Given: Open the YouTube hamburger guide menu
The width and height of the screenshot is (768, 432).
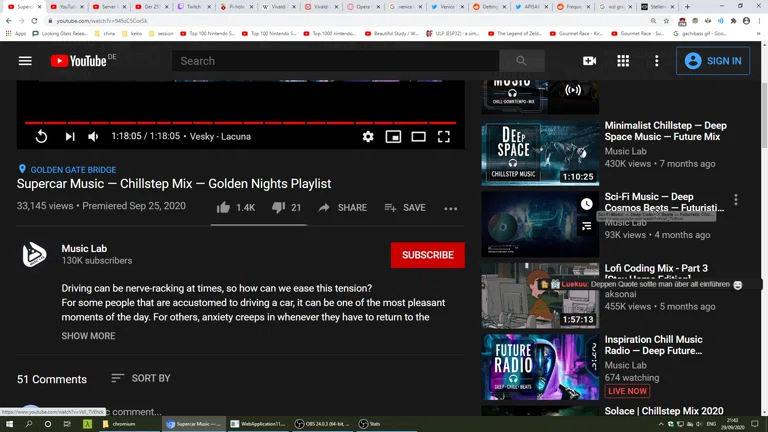Looking at the screenshot, I should tap(25, 61).
